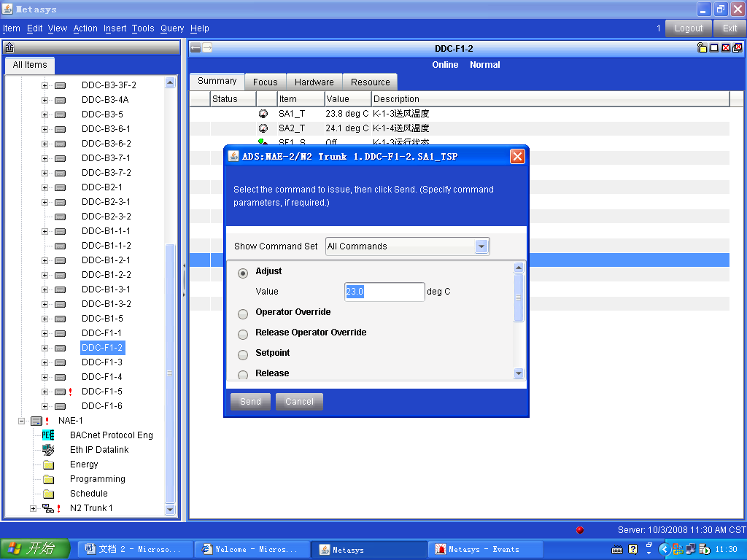Expand the N2 Trunk 1 node
747x560 pixels.
coord(33,508)
